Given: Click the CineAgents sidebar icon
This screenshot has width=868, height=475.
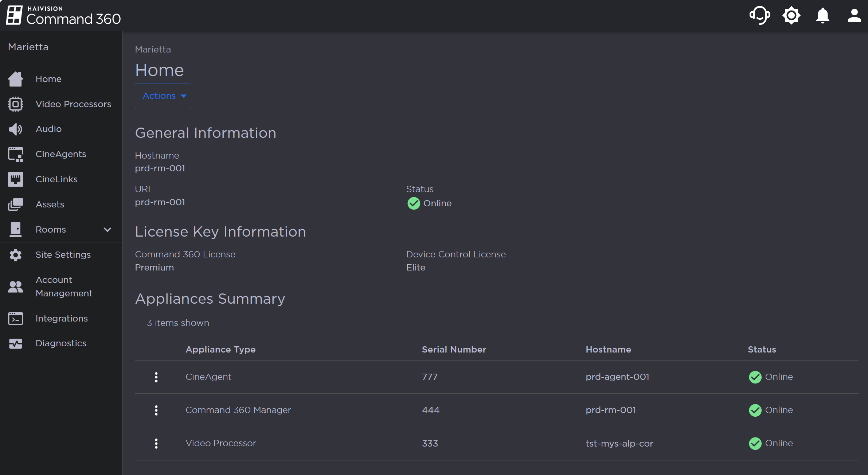Looking at the screenshot, I should (15, 154).
